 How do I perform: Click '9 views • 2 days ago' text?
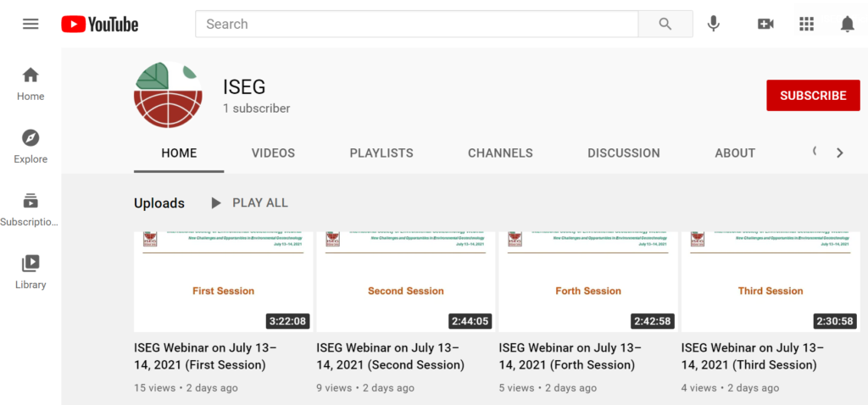(x=365, y=388)
